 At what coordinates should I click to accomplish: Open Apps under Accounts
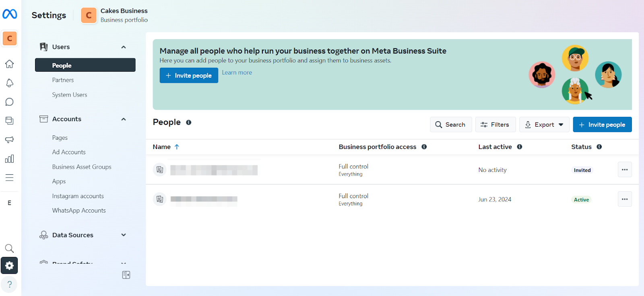point(59,182)
